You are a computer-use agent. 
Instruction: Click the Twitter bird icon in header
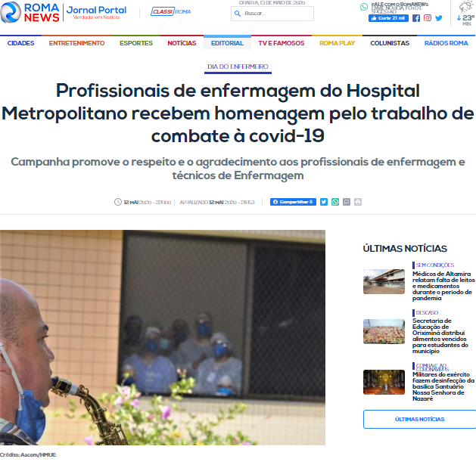click(x=439, y=18)
